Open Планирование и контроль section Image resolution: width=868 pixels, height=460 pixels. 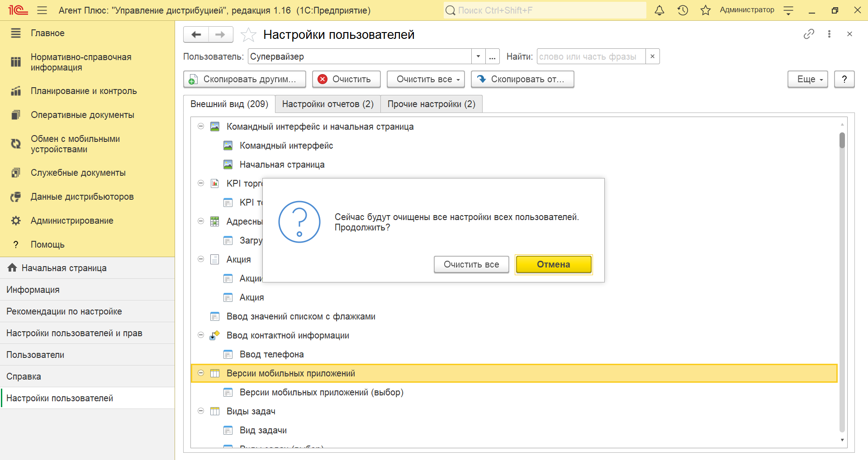pos(87,91)
